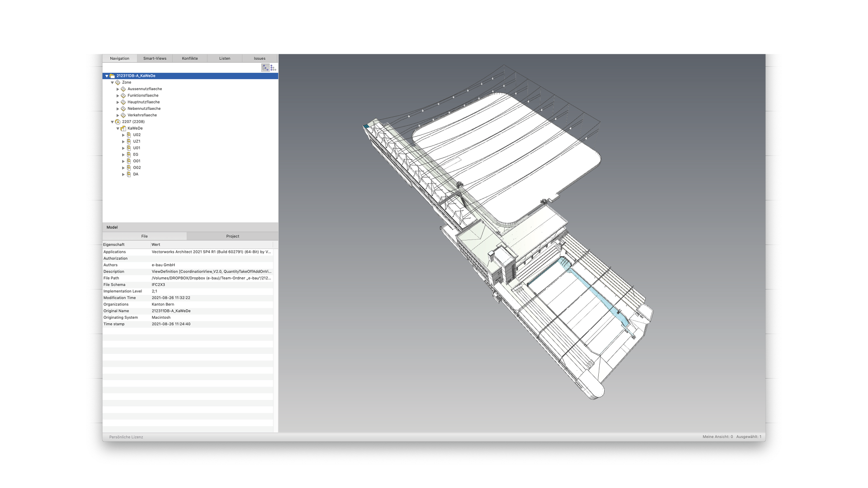Switch to the Smart-Views tab
868x488 pixels.
(x=155, y=58)
